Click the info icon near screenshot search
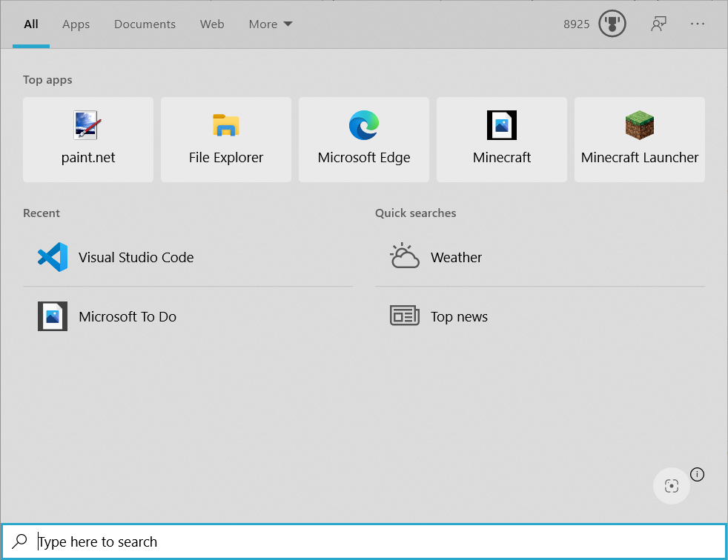Screen dimensions: 728x560 tap(697, 474)
